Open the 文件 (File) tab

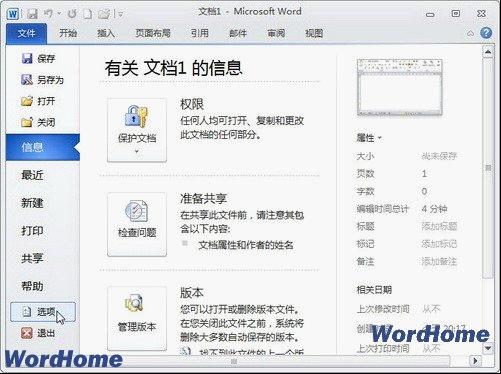26,33
